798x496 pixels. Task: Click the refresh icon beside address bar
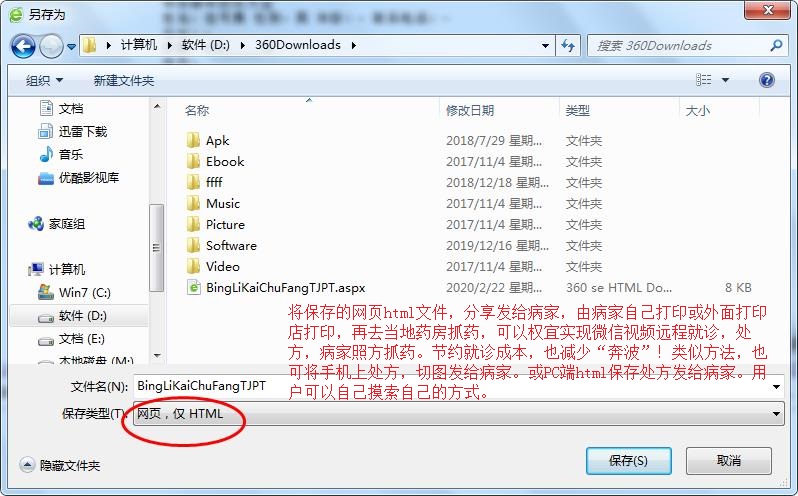pyautogui.click(x=568, y=46)
